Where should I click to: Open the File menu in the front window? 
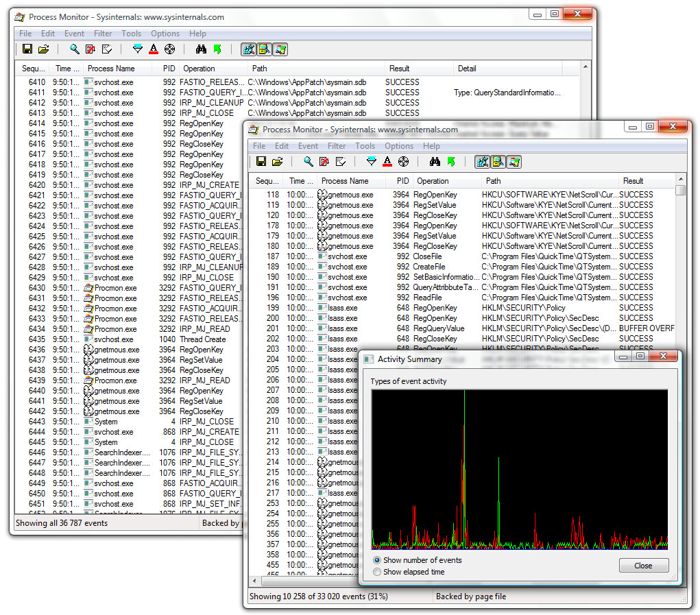pyautogui.click(x=259, y=146)
